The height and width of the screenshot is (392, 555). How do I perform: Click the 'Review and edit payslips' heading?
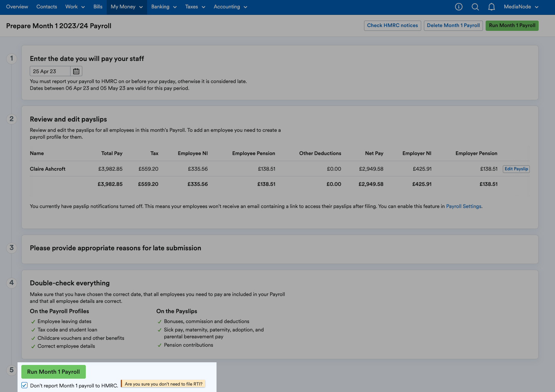pyautogui.click(x=68, y=119)
